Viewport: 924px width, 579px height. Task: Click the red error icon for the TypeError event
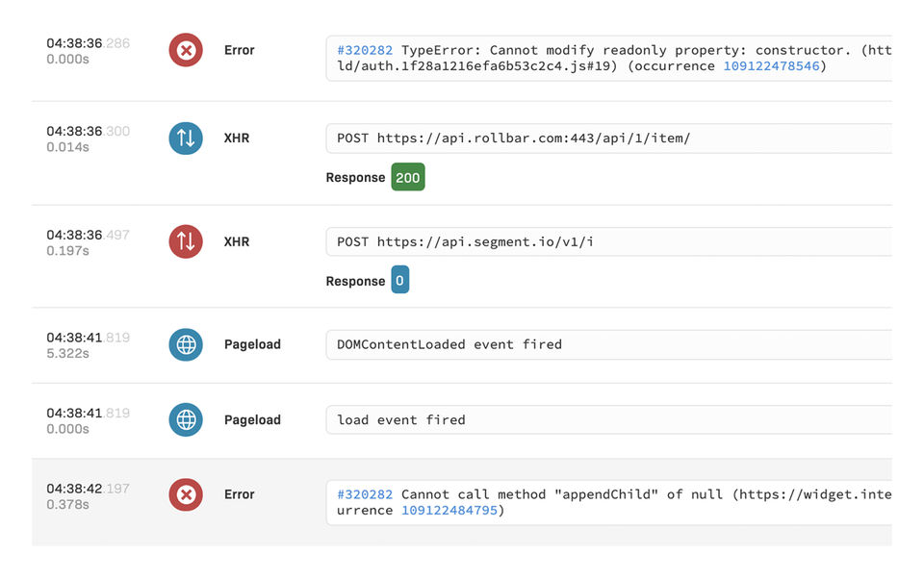186,50
